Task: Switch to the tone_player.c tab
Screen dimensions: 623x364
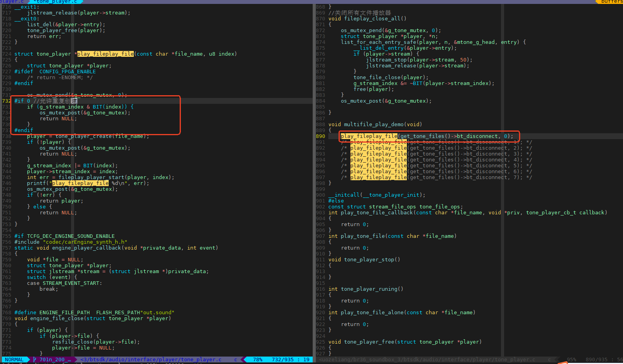Action: point(57,2)
